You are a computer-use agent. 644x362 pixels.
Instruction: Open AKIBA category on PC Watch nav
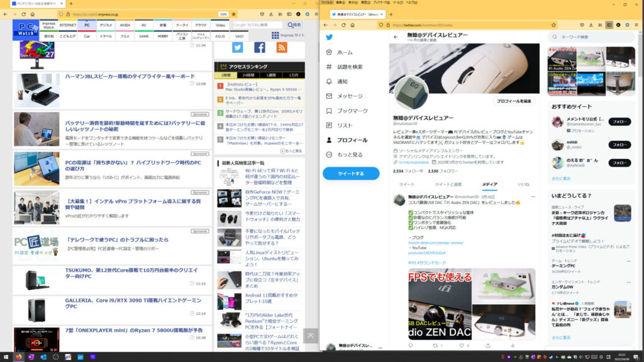pos(125,25)
